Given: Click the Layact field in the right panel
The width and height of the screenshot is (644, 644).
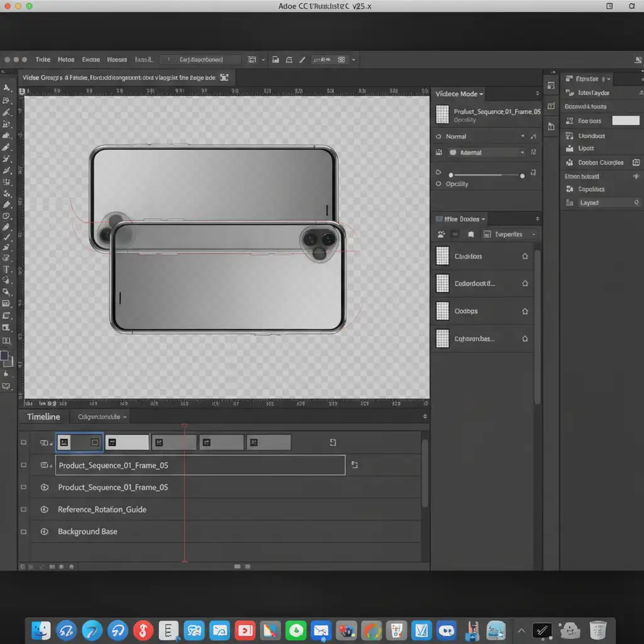Looking at the screenshot, I should tap(602, 203).
